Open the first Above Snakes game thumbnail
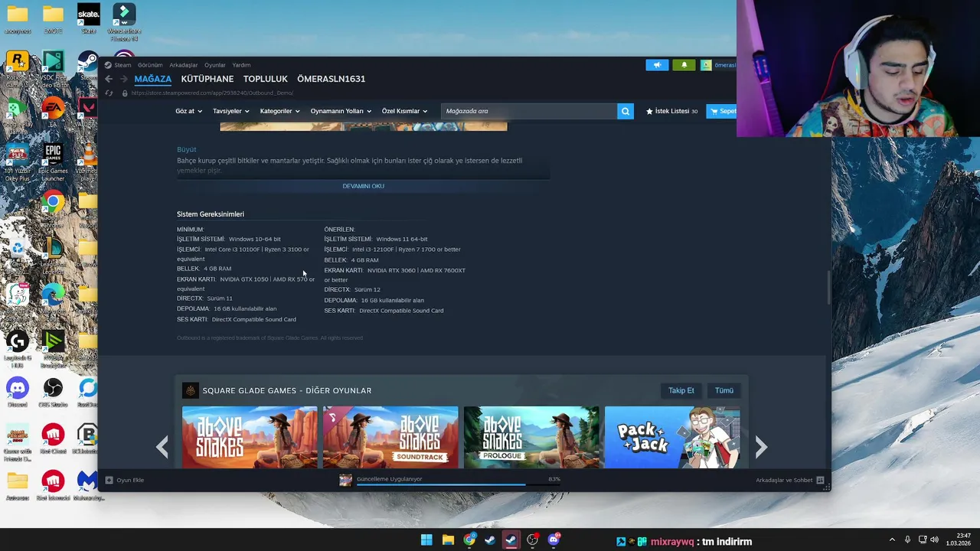The height and width of the screenshot is (551, 980). click(250, 437)
